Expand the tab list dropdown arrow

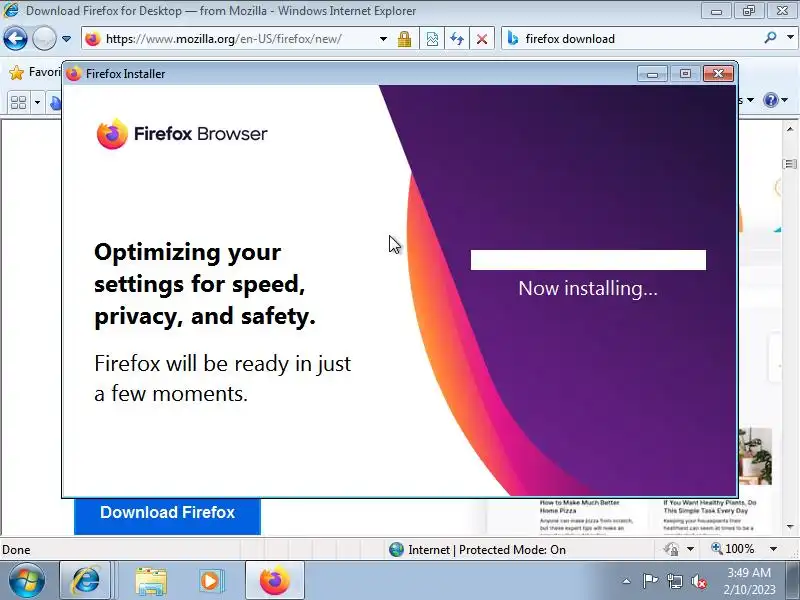[37, 103]
